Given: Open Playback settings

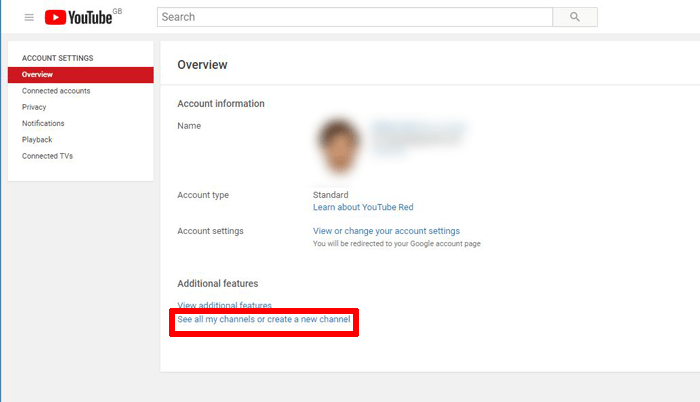Looking at the screenshot, I should (37, 139).
